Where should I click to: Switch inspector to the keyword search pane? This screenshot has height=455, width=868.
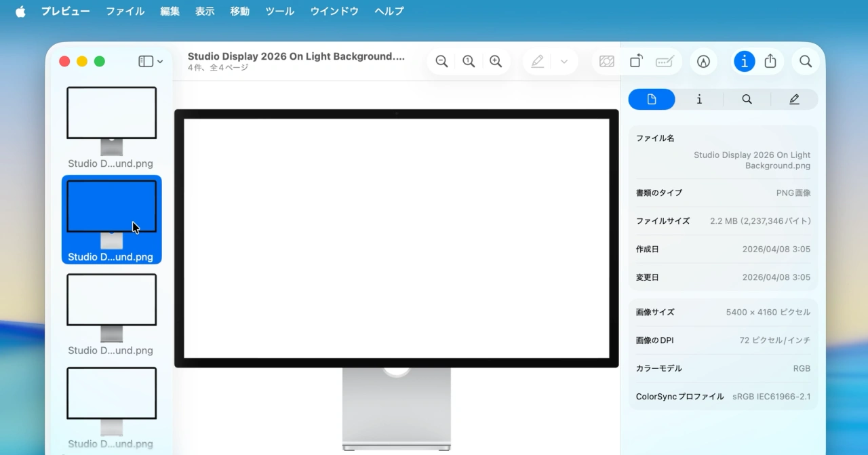tap(747, 99)
